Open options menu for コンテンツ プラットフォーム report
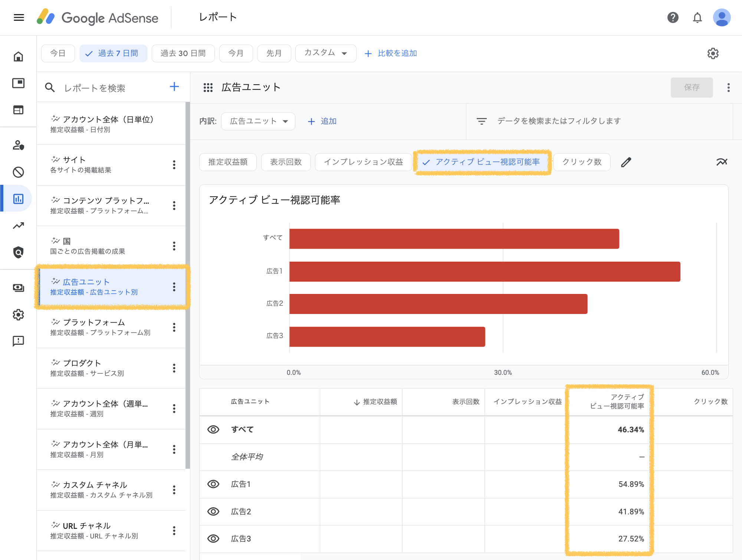The height and width of the screenshot is (560, 742). (174, 206)
